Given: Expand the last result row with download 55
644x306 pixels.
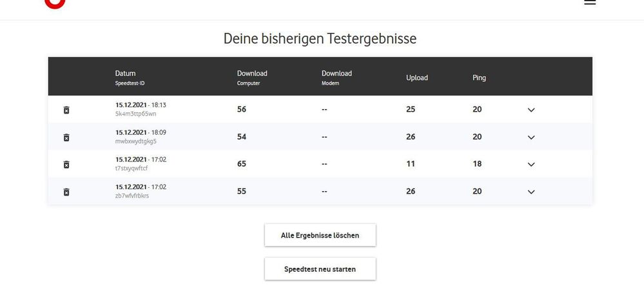Looking at the screenshot, I should click(531, 192).
